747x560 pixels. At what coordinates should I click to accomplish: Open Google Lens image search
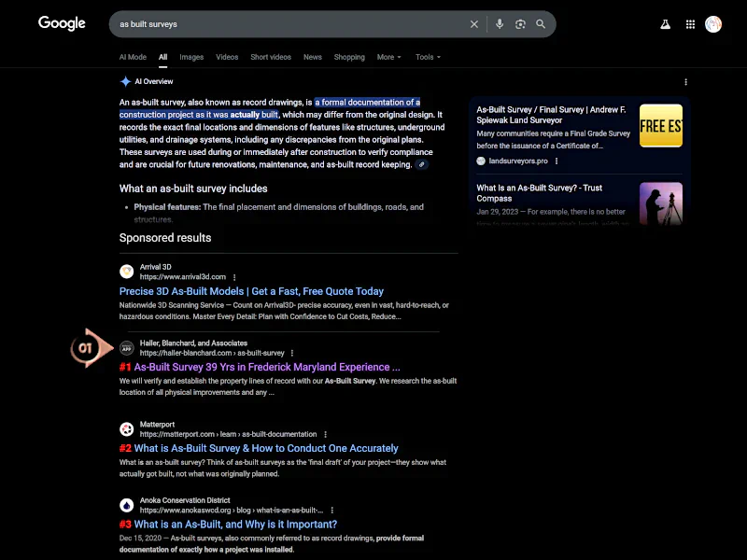click(x=520, y=24)
